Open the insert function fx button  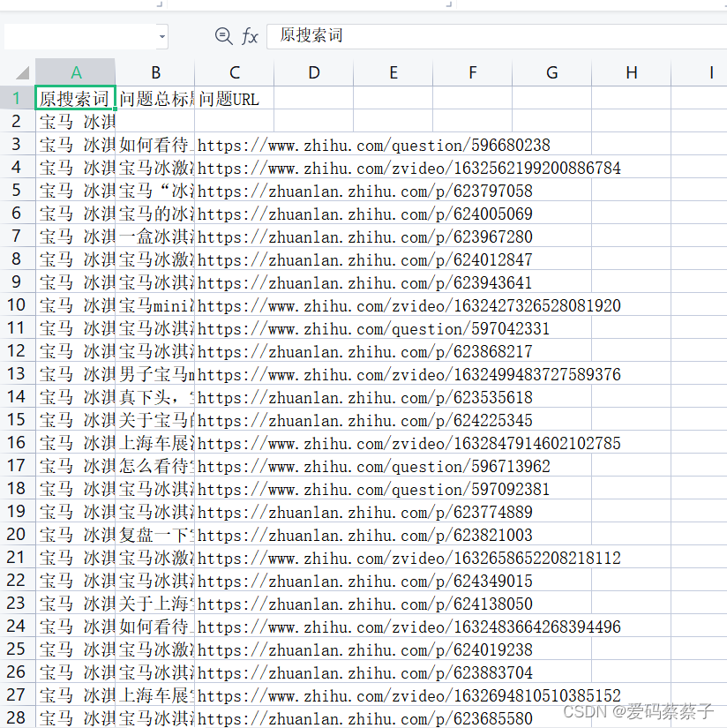click(x=250, y=36)
